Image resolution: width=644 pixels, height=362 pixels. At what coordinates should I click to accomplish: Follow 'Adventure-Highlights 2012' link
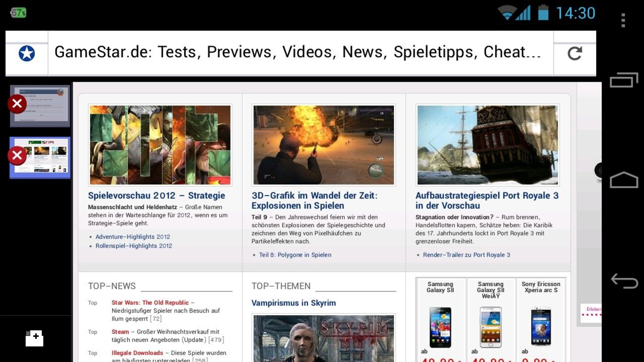[133, 237]
